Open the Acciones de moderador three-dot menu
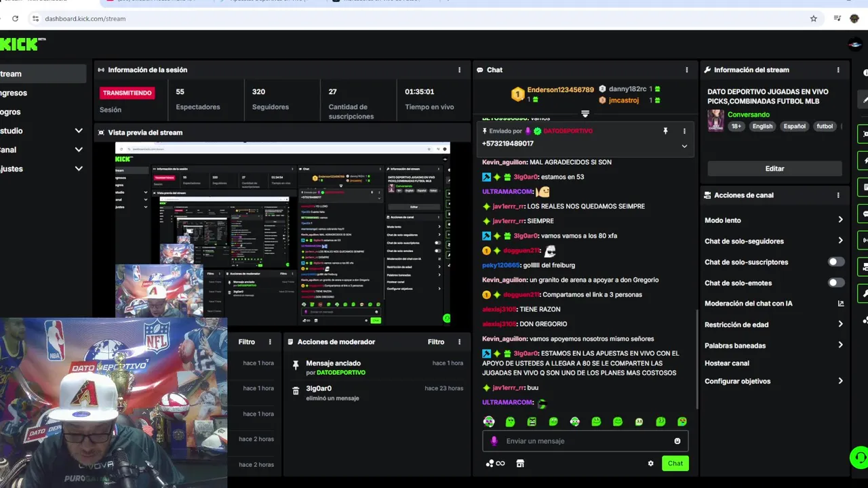The width and height of the screenshot is (868, 488). pyautogui.click(x=459, y=342)
